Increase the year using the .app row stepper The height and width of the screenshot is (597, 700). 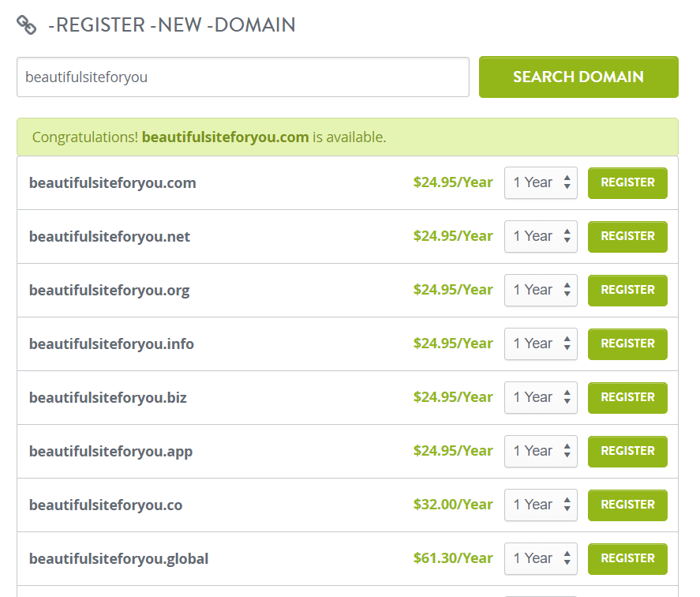[x=567, y=447]
